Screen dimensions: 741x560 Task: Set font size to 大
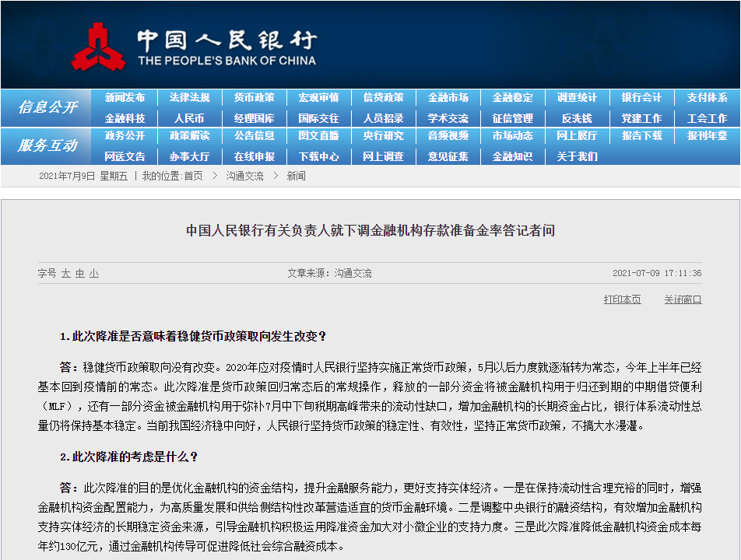tap(65, 274)
